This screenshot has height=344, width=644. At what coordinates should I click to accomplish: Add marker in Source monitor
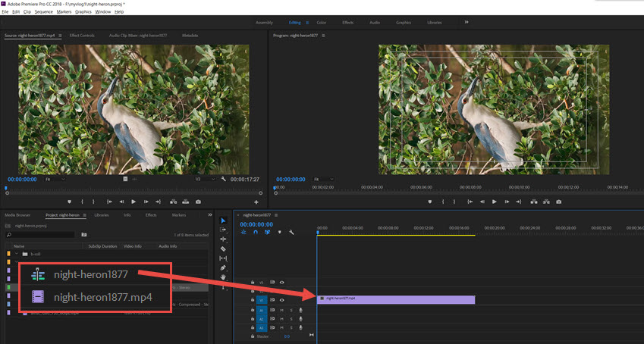click(70, 202)
